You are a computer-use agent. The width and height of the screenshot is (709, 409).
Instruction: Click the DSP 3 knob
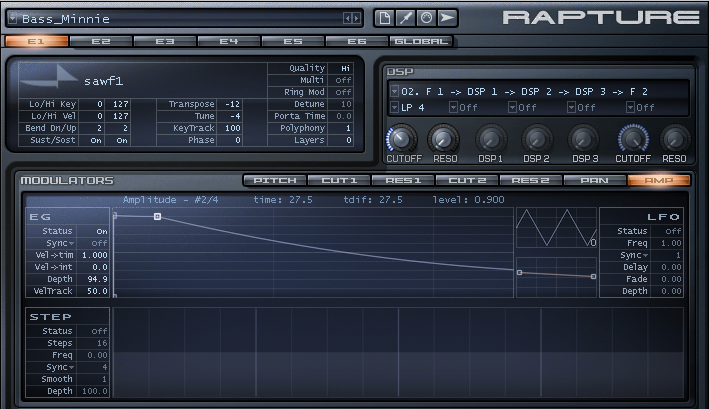(x=583, y=140)
